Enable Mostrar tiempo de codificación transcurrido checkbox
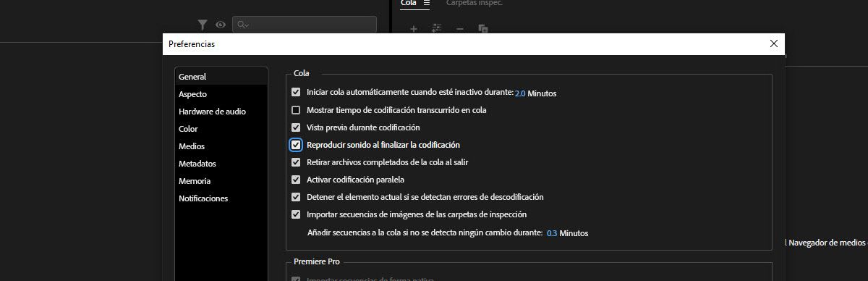 click(x=296, y=110)
